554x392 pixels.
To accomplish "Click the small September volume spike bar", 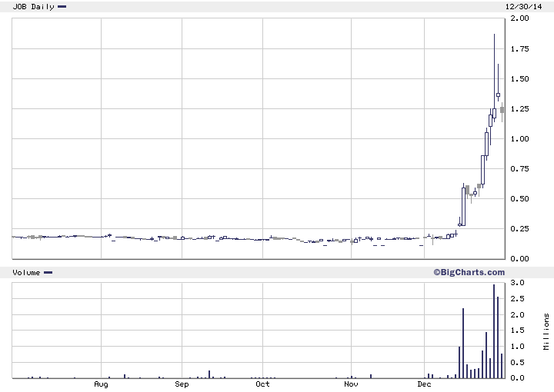I will (209, 374).
